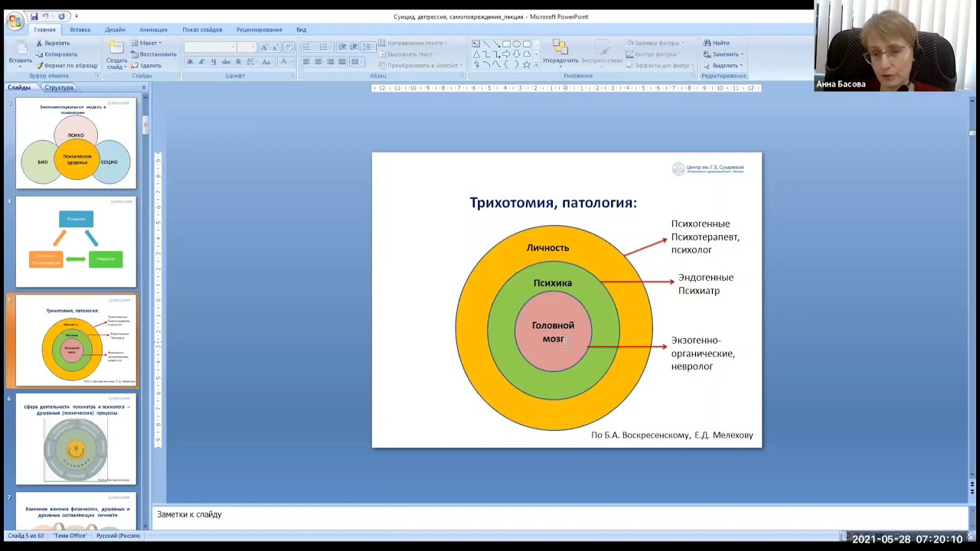Switch to the Показ слайдов tab
This screenshot has height=551, width=980.
point(202,30)
